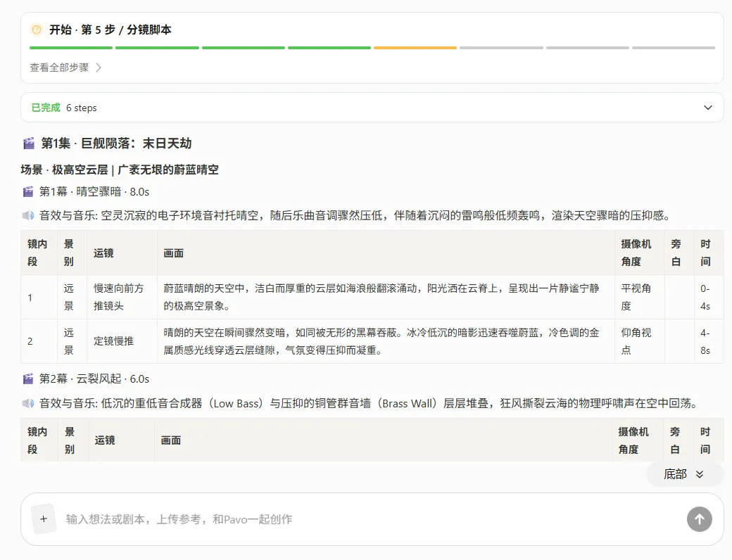Jump to 底部 button

[683, 475]
